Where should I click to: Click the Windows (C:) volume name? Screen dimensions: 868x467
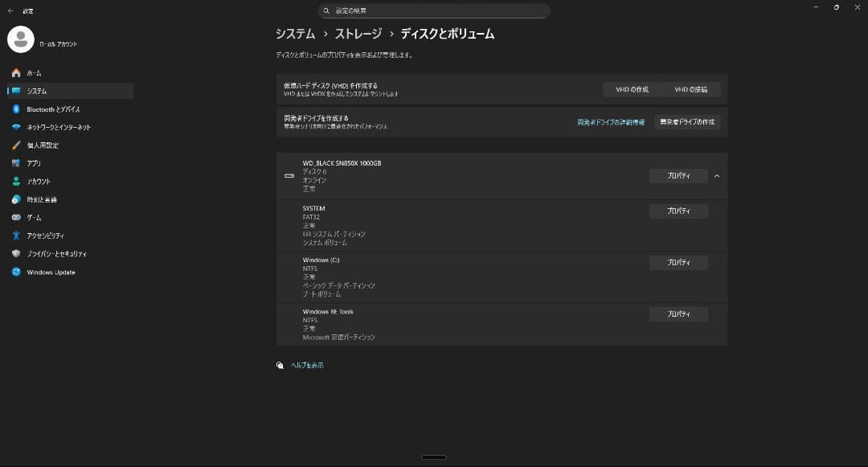[321, 260]
